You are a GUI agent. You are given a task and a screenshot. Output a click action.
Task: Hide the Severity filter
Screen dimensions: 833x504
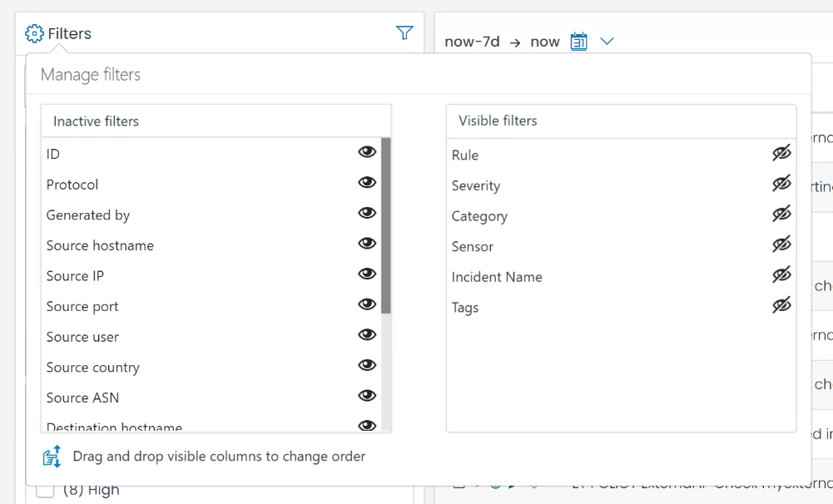click(781, 183)
